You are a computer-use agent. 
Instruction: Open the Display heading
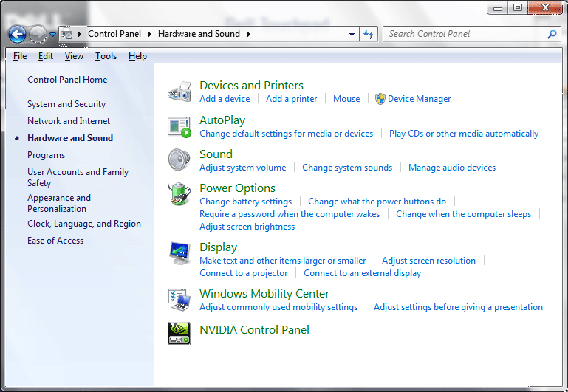[219, 247]
